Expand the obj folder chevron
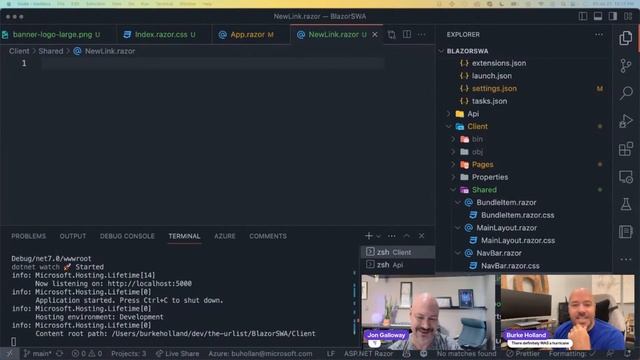Screen dimensions: 640x360 453,152
